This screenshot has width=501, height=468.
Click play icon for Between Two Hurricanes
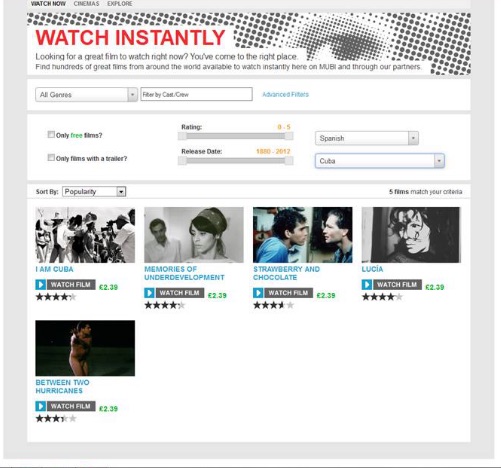click(x=41, y=406)
